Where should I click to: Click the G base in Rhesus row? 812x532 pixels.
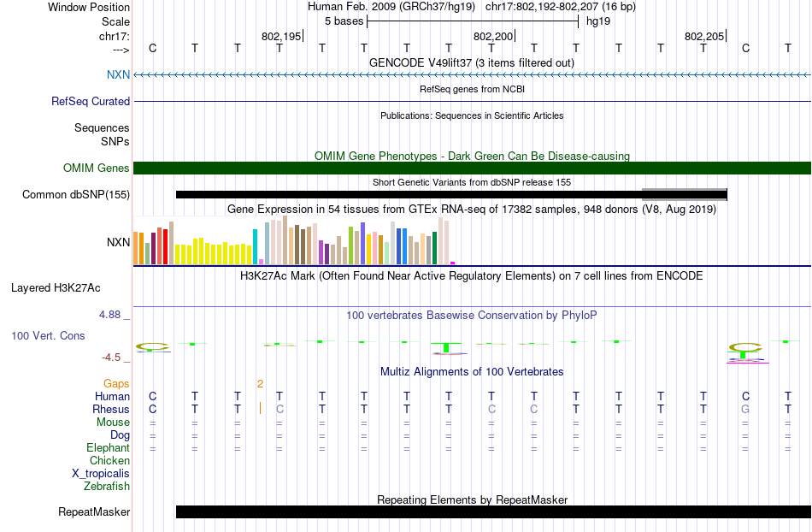745,409
